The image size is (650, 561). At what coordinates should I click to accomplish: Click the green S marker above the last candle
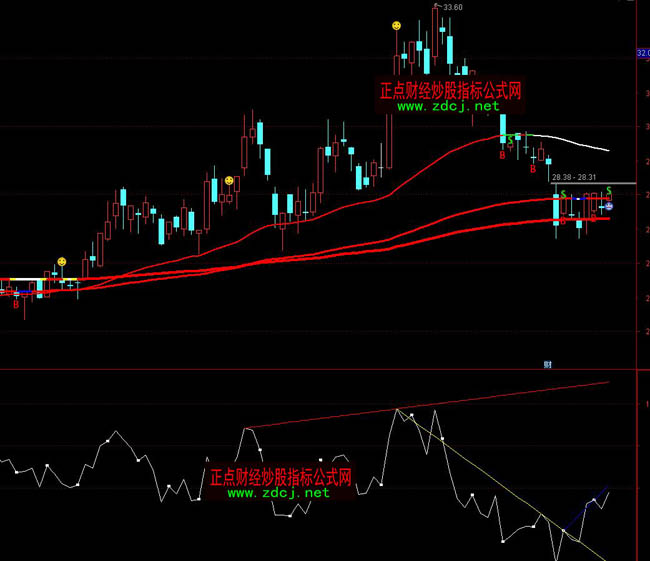pos(609,191)
